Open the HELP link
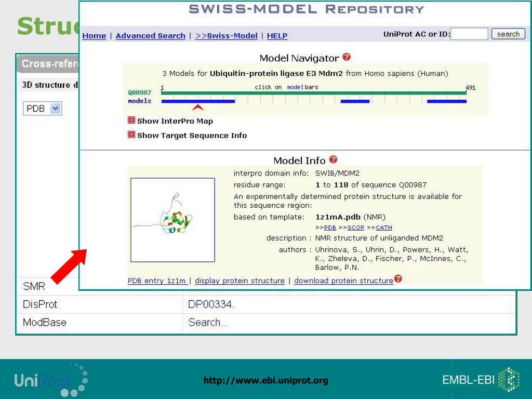Screen dimensions: 532x399 [277, 36]
